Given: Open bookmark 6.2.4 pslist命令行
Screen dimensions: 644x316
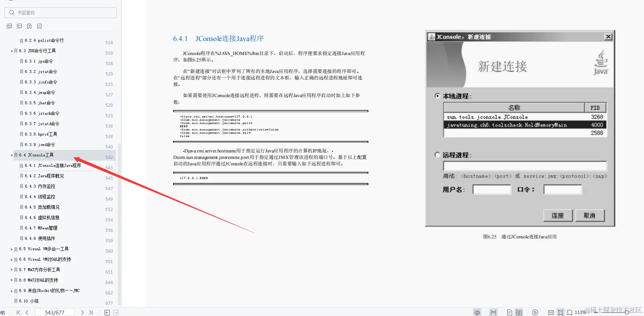Looking at the screenshot, I should click(x=44, y=40).
